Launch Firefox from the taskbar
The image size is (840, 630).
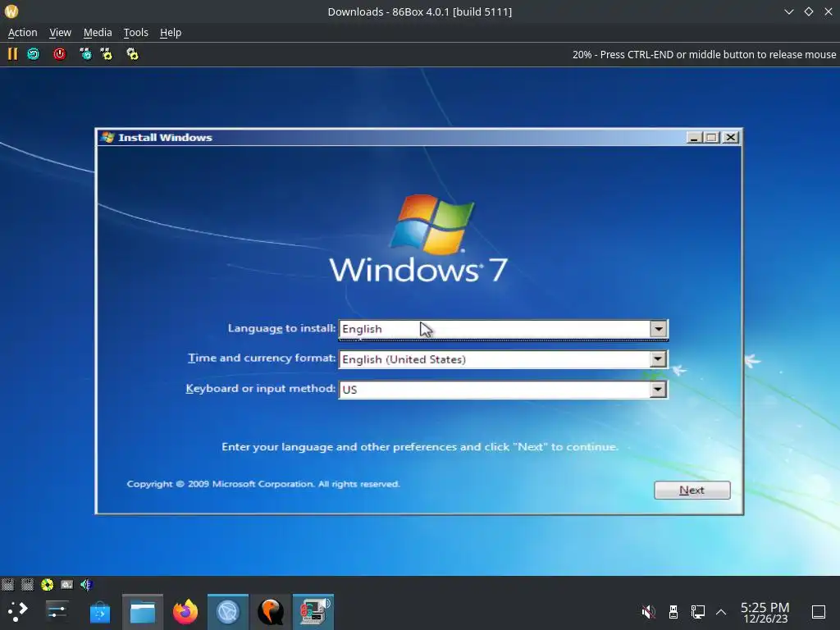click(x=185, y=612)
